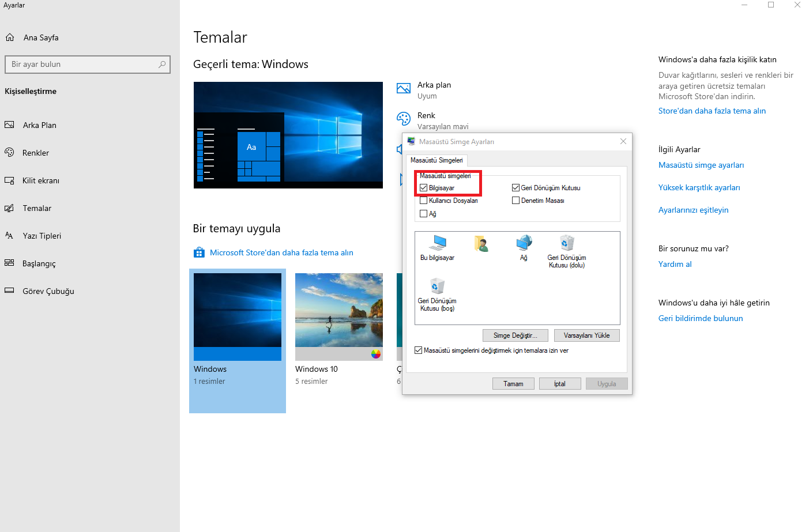Click the Kilit ekranı sidebar icon
Image resolution: width=809 pixels, height=532 pixels.
point(9,180)
